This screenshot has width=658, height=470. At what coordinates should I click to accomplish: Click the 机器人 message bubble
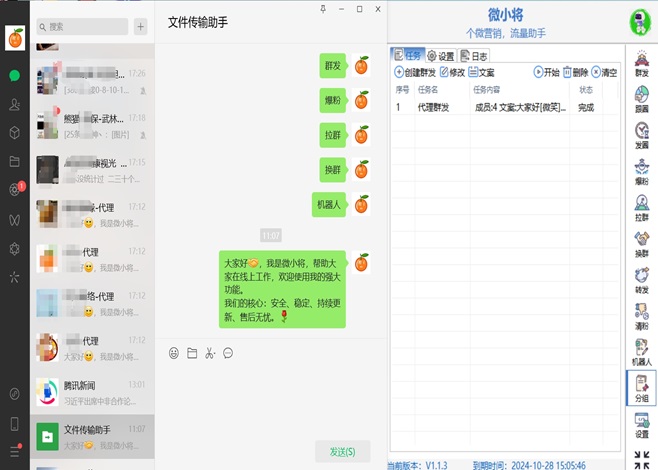click(x=329, y=205)
